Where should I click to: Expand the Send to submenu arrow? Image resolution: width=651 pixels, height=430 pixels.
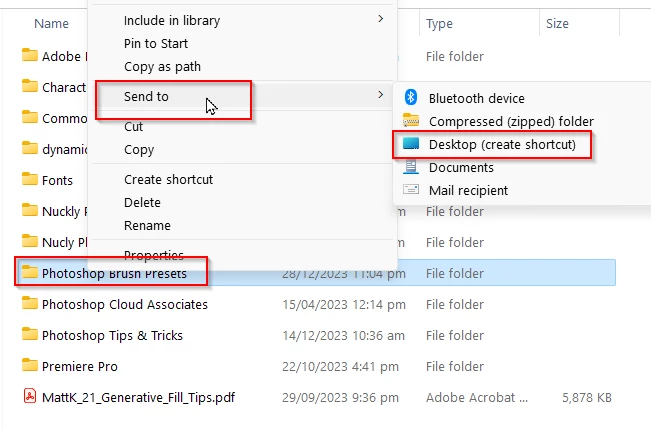(380, 95)
